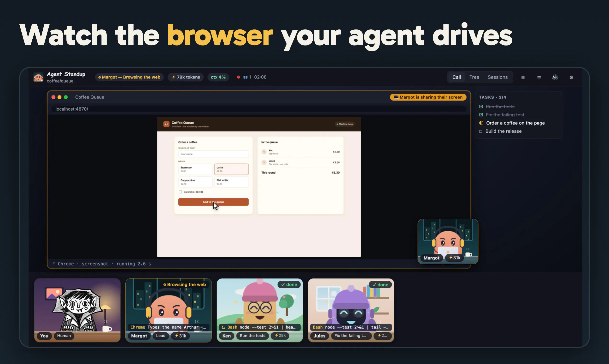The width and height of the screenshot is (609, 364).
Task: Click Jules's 'Bash node --test 2>&1 | tail' activity line
Action: tap(351, 327)
